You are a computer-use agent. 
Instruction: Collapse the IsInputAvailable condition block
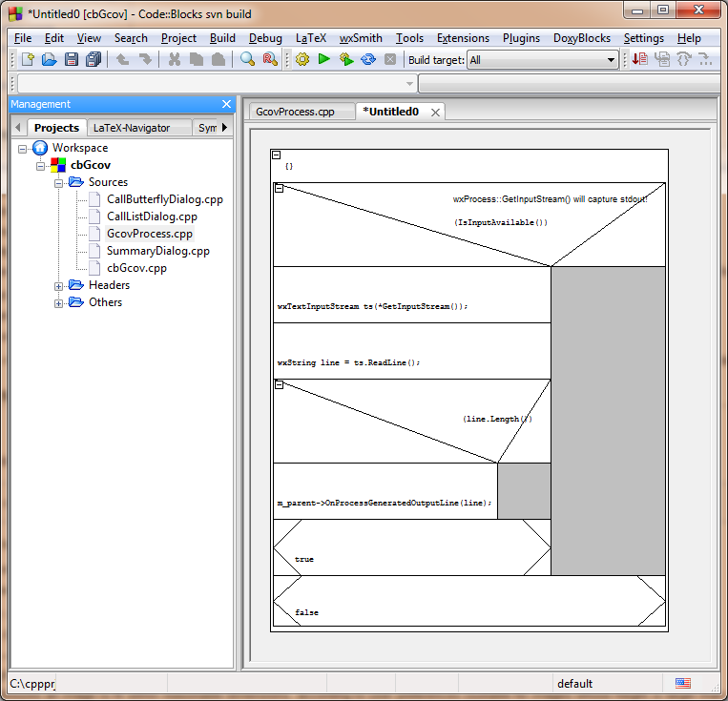pos(279,189)
